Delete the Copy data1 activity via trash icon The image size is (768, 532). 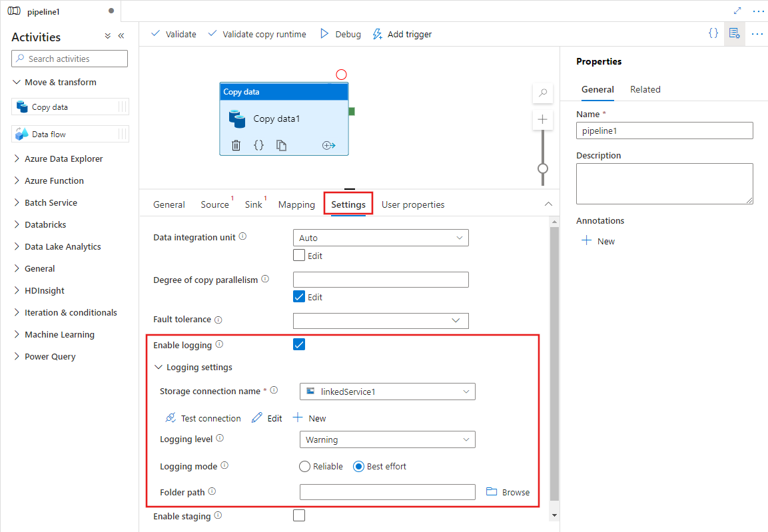[x=236, y=144]
